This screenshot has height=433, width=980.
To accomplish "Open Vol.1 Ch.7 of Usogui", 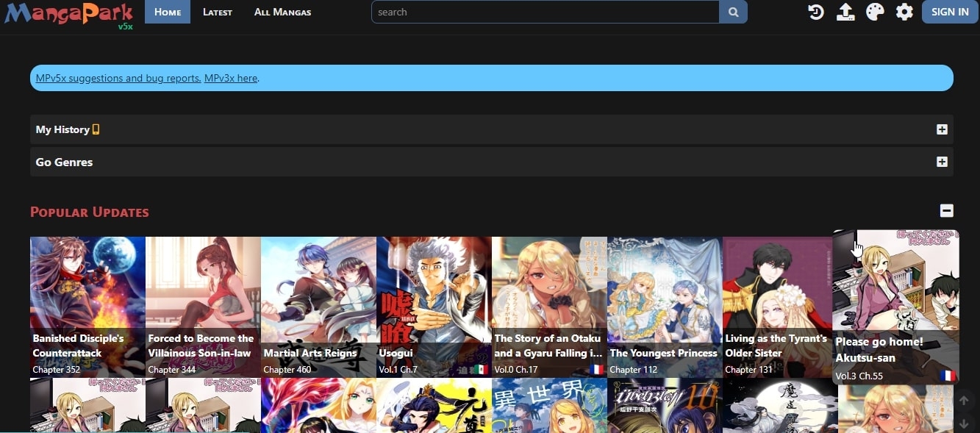I will pos(398,370).
